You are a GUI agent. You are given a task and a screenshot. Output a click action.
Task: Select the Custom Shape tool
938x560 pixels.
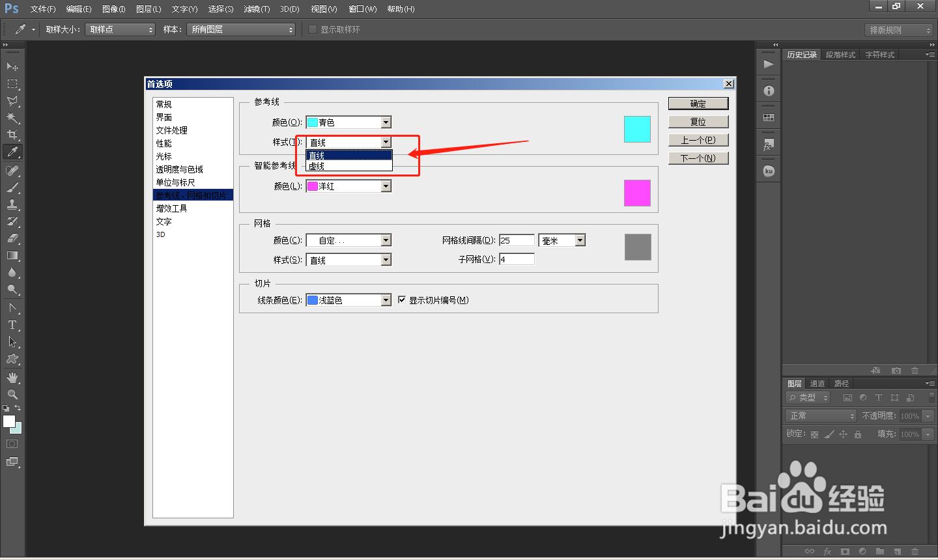[12, 359]
